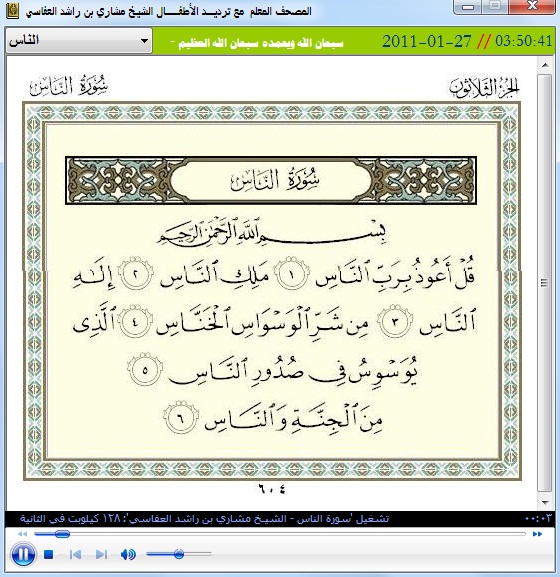Click verse number 6 marker

click(181, 417)
